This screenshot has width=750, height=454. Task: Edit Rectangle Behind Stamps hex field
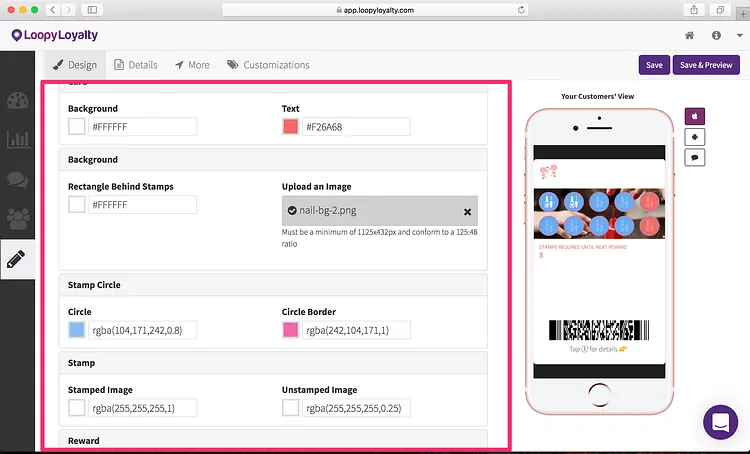pyautogui.click(x=142, y=205)
